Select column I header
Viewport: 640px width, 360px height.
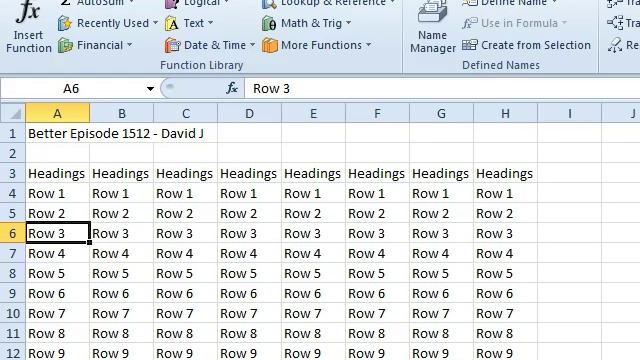pos(569,113)
